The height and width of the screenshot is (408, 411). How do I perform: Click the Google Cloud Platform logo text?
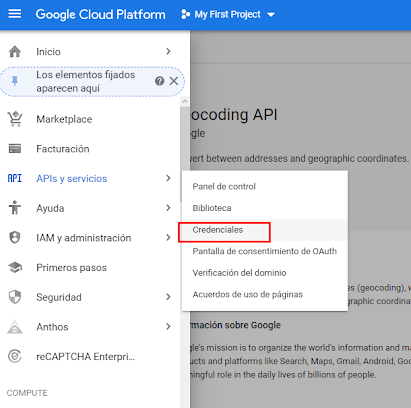[x=100, y=14]
